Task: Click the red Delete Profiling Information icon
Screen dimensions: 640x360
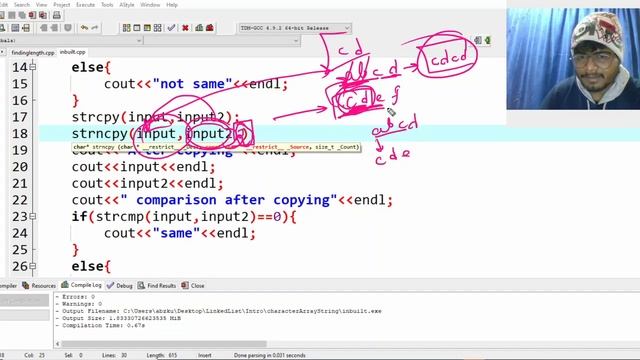Action: point(210,28)
